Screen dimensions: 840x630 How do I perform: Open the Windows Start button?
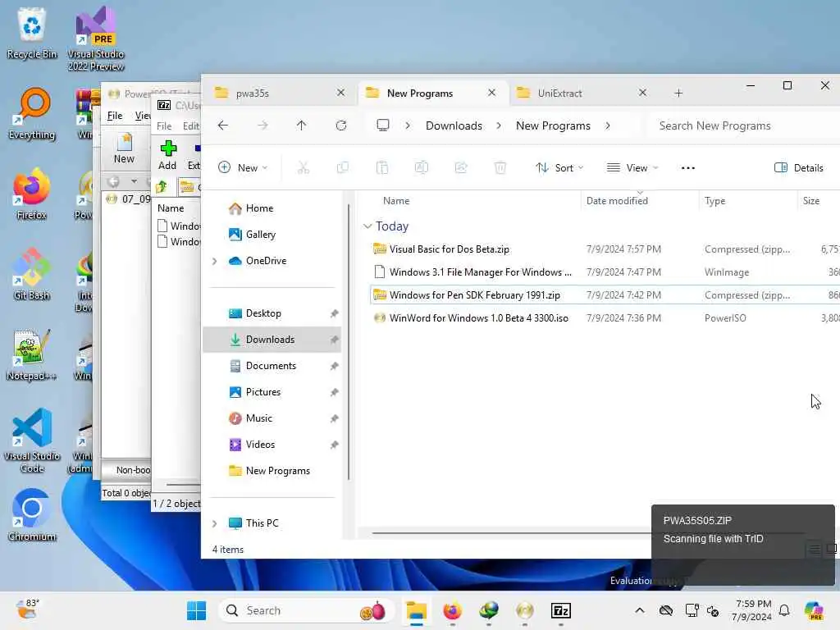pos(197,610)
